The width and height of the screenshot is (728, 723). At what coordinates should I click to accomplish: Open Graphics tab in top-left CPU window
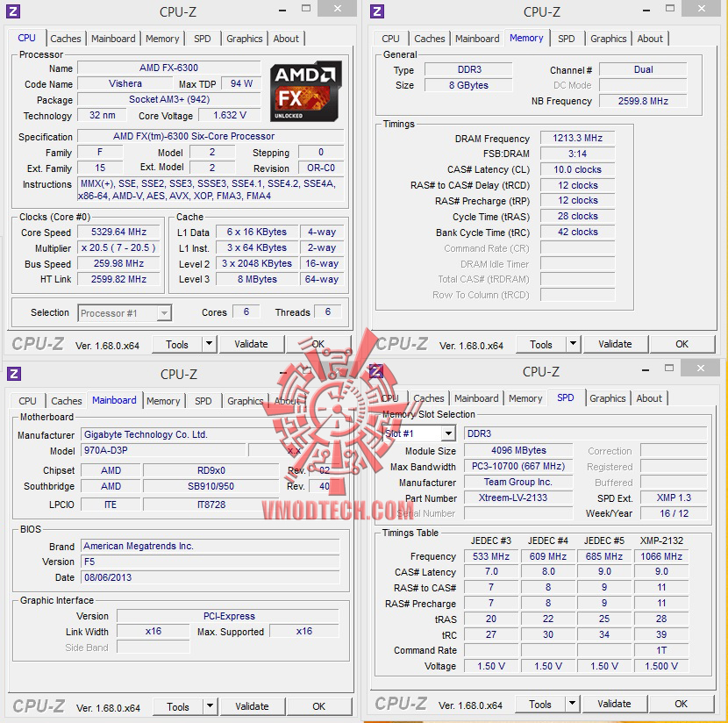click(x=245, y=39)
